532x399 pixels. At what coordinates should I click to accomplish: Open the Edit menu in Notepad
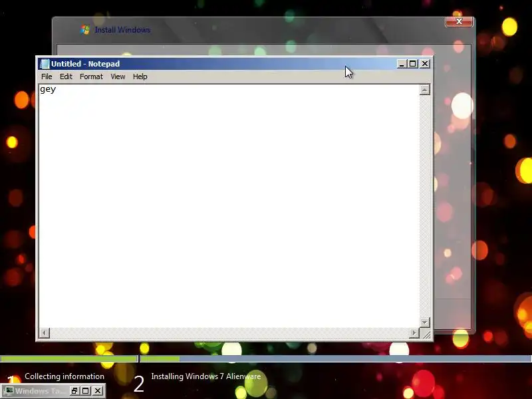click(x=66, y=76)
